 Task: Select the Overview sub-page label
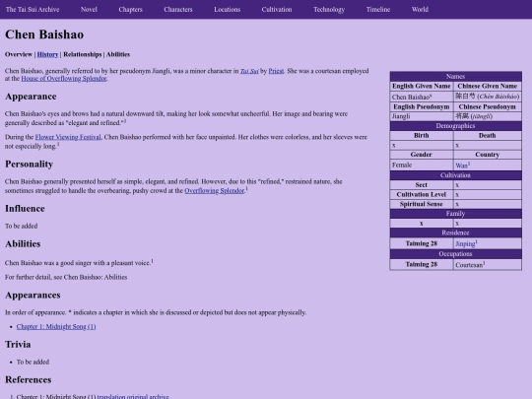click(19, 54)
